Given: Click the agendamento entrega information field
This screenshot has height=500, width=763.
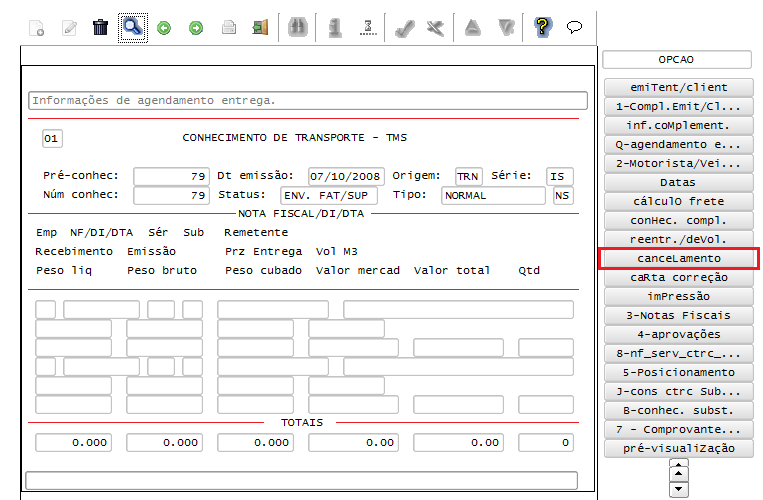Looking at the screenshot, I should point(308,101).
